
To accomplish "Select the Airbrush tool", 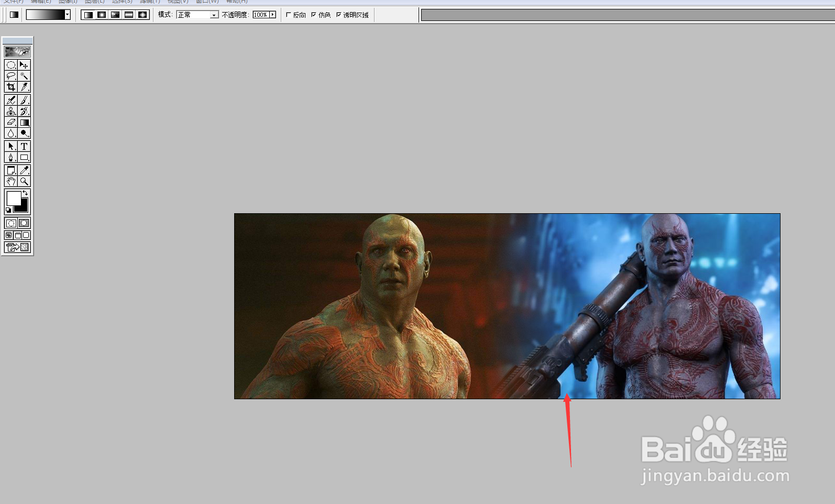I will point(11,100).
